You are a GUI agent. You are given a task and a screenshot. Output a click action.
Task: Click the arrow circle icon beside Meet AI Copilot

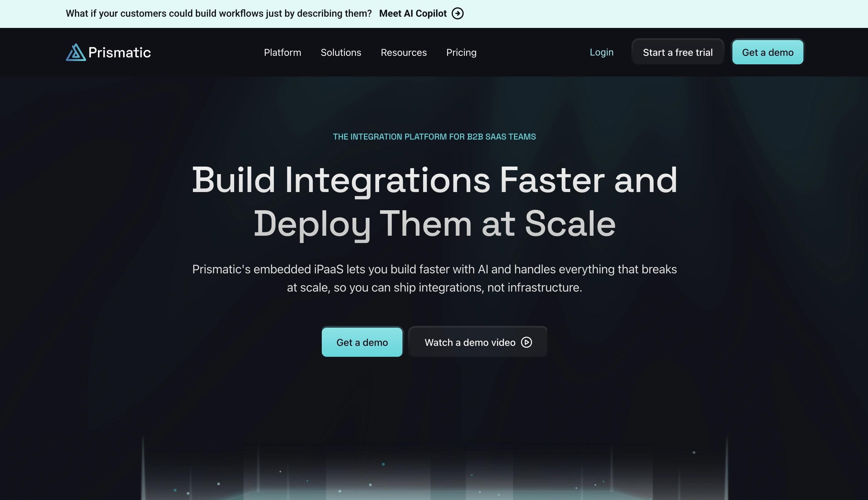tap(457, 13)
